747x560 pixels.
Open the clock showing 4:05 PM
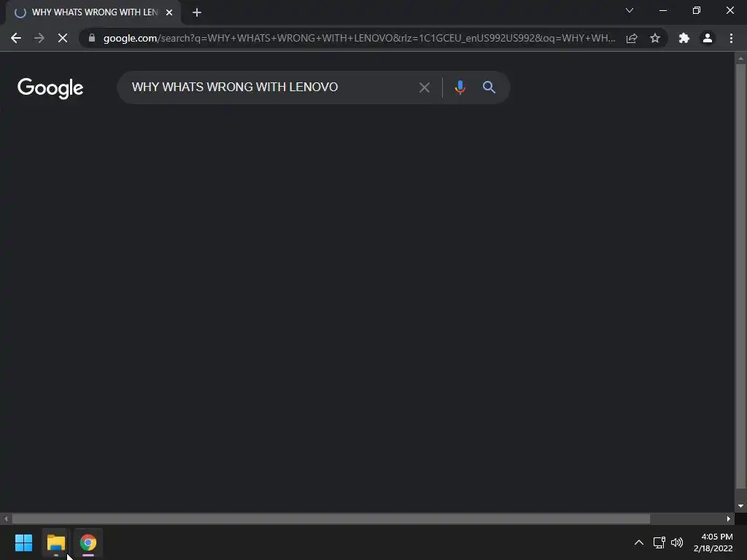[x=713, y=542]
